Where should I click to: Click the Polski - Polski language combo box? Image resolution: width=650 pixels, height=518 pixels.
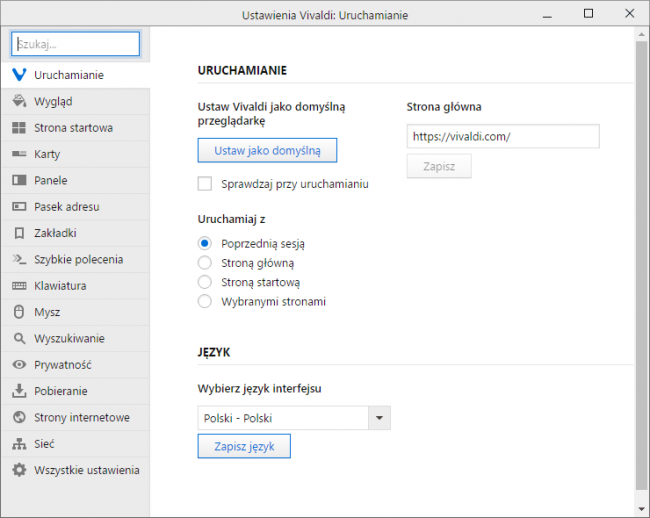point(294,418)
